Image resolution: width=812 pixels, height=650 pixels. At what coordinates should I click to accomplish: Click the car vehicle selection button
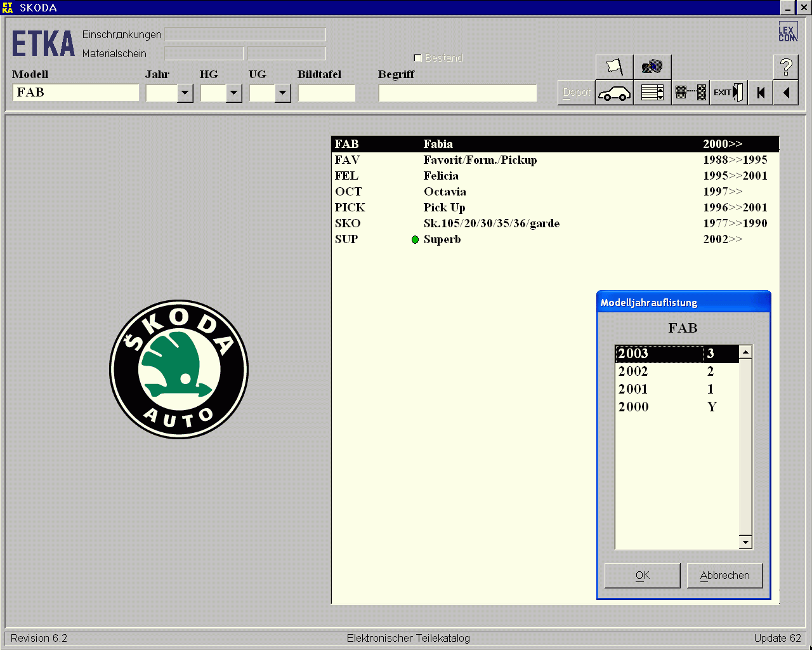[614, 93]
